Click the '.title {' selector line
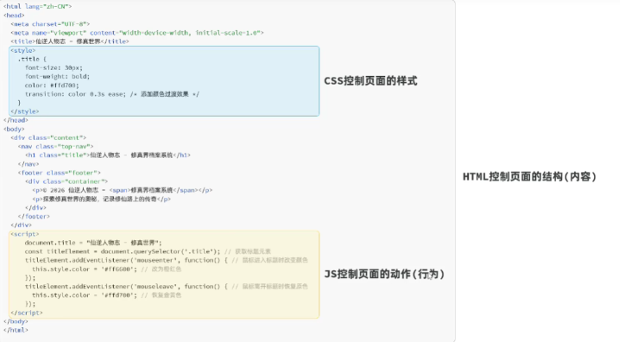The width and height of the screenshot is (644, 342). click(32, 60)
